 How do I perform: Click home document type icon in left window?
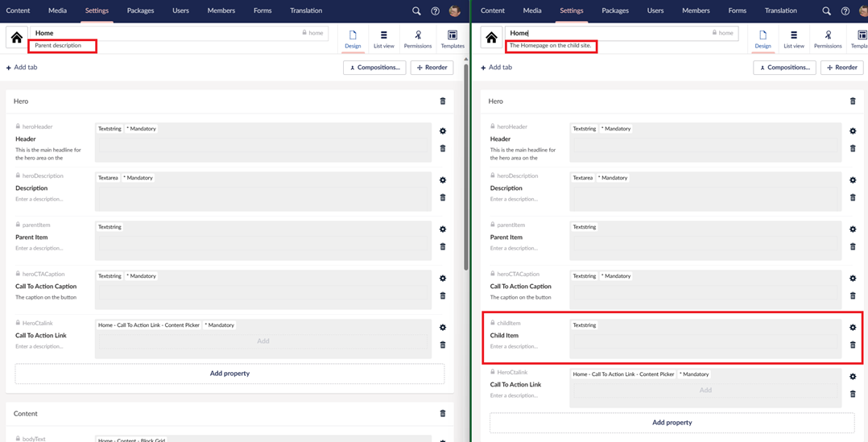[17, 38]
